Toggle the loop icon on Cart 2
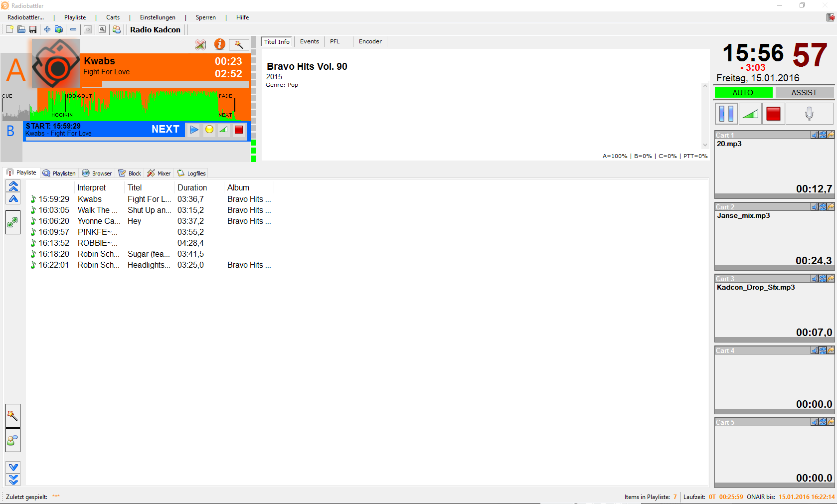This screenshot has width=837, height=504. point(823,207)
